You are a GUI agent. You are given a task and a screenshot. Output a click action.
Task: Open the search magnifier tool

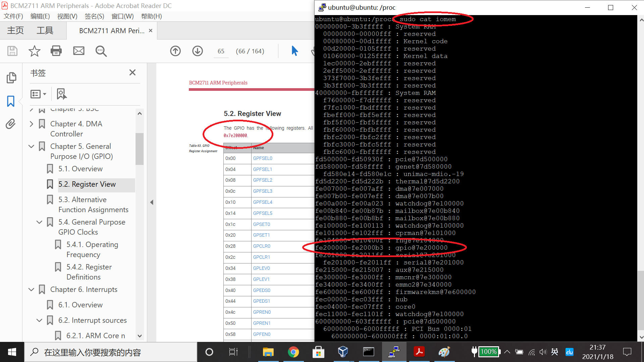(x=101, y=51)
